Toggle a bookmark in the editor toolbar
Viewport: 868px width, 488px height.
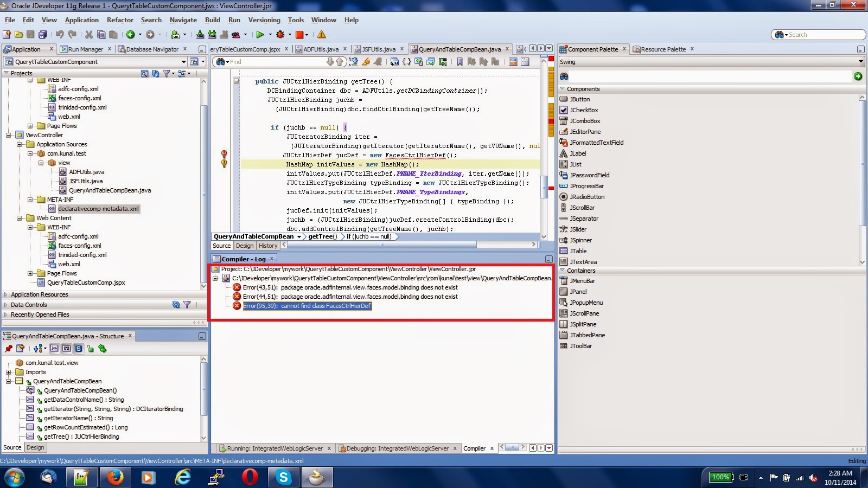coord(461,62)
